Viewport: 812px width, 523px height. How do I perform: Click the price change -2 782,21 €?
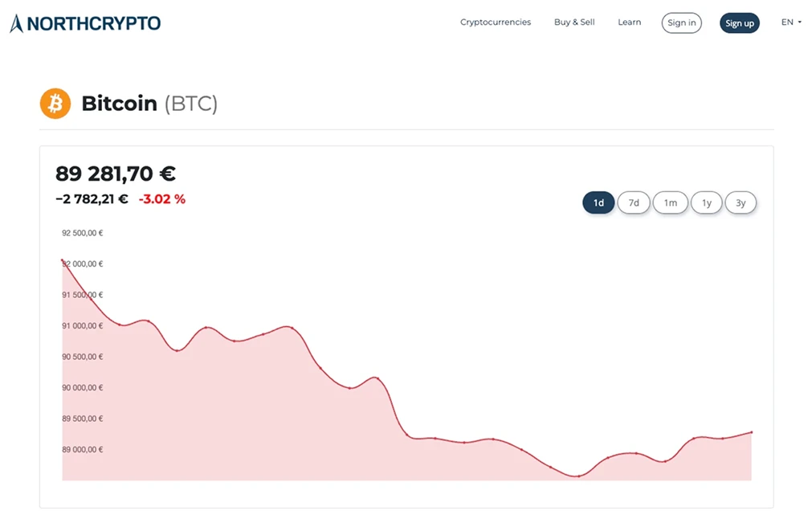point(91,198)
